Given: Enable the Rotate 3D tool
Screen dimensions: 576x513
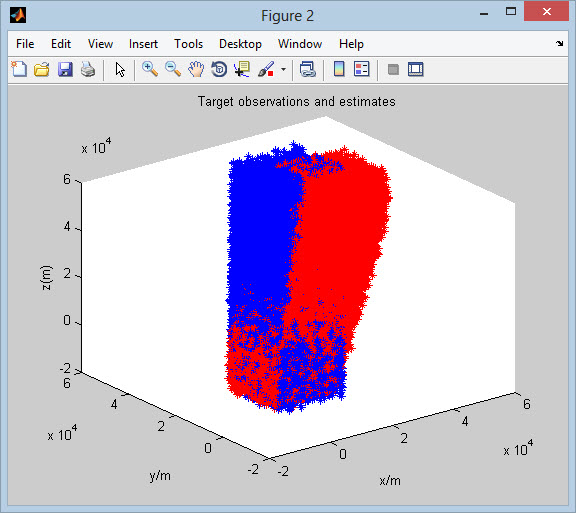Looking at the screenshot, I should click(x=219, y=69).
